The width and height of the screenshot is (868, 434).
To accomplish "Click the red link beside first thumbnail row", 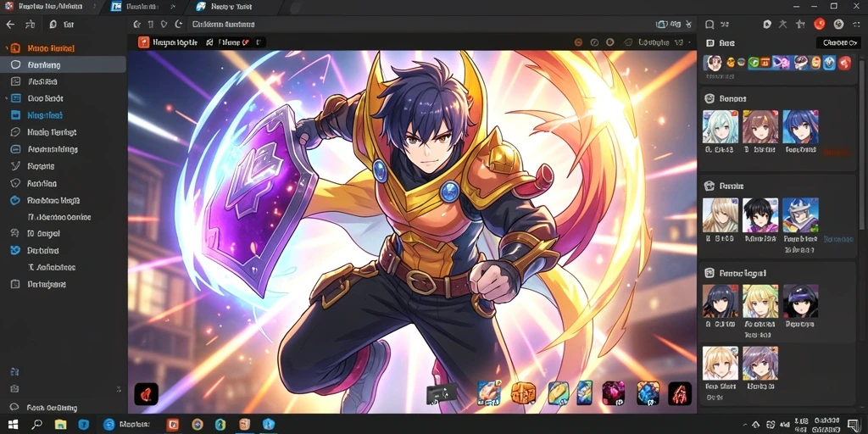I will click(x=834, y=151).
